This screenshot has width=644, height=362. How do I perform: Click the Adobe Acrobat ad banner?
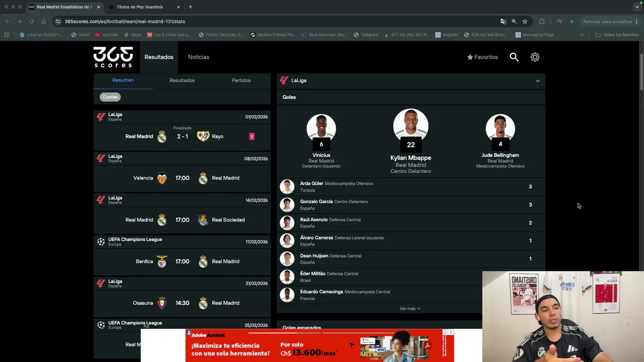pyautogui.click(x=319, y=346)
